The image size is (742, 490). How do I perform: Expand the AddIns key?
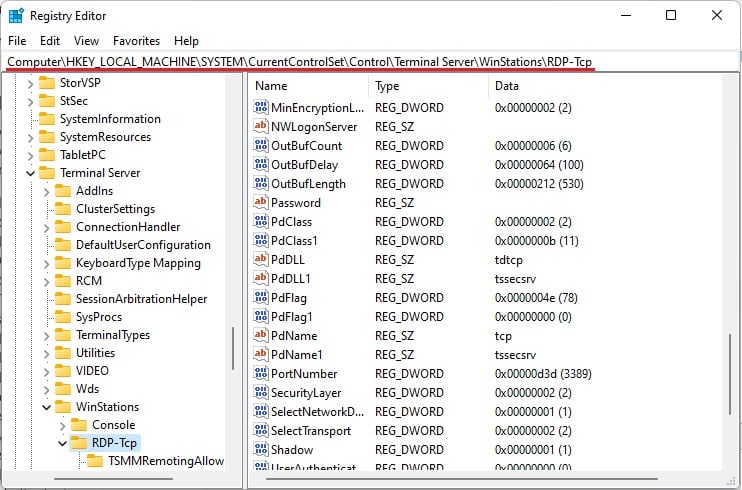46,192
